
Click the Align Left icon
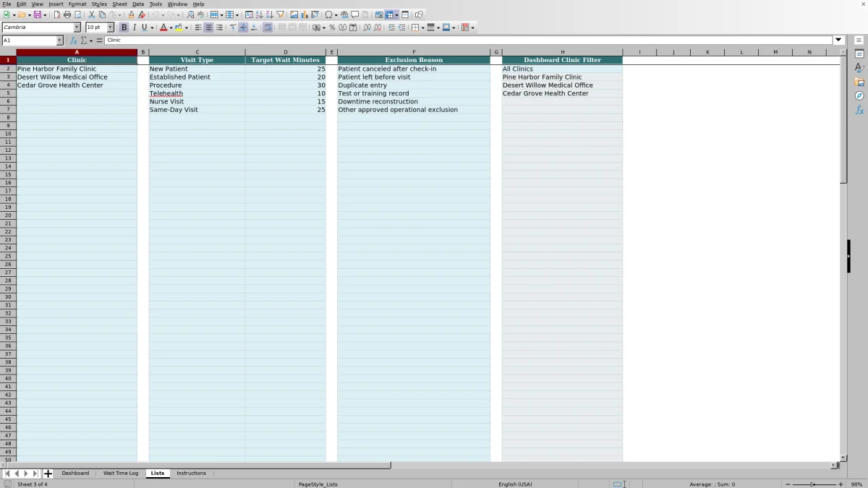click(x=198, y=27)
